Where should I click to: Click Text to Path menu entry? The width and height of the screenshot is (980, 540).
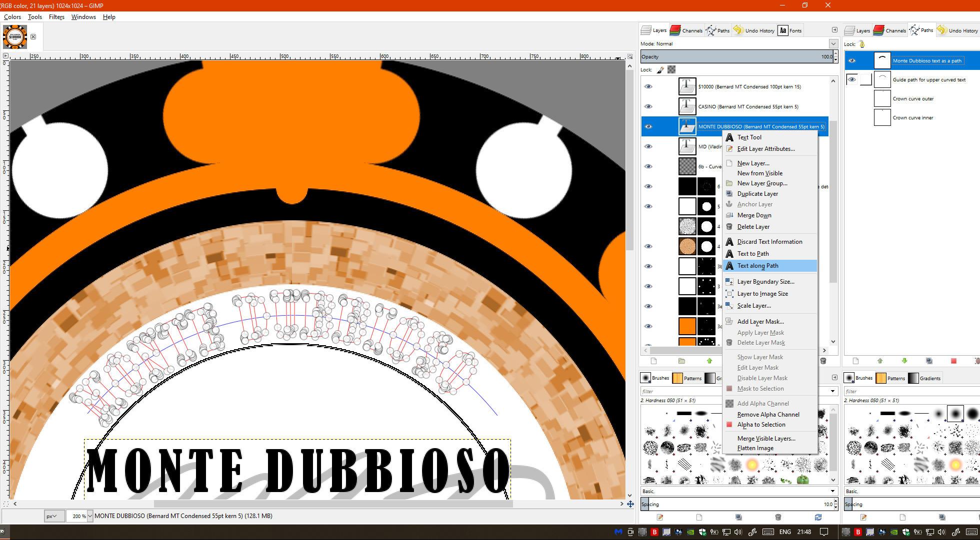pyautogui.click(x=752, y=254)
